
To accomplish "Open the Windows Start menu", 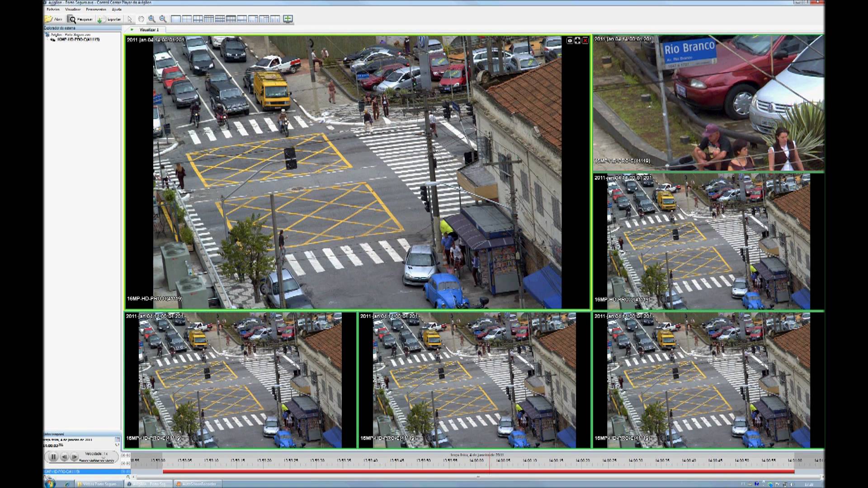I will [50, 484].
